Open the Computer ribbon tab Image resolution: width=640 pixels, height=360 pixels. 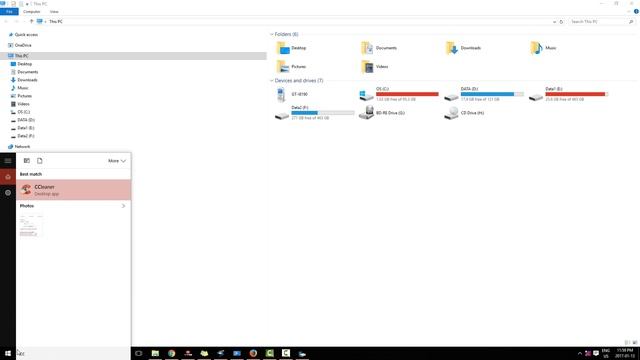pyautogui.click(x=31, y=12)
